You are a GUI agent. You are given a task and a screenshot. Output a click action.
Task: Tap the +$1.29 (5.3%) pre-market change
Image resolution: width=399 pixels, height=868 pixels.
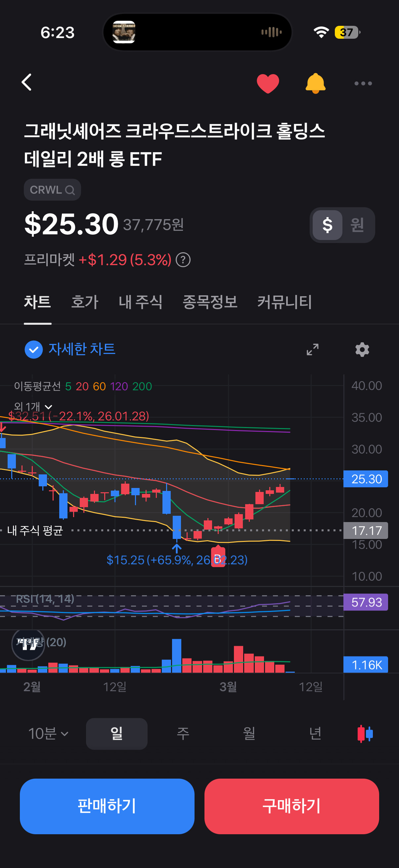(x=125, y=260)
